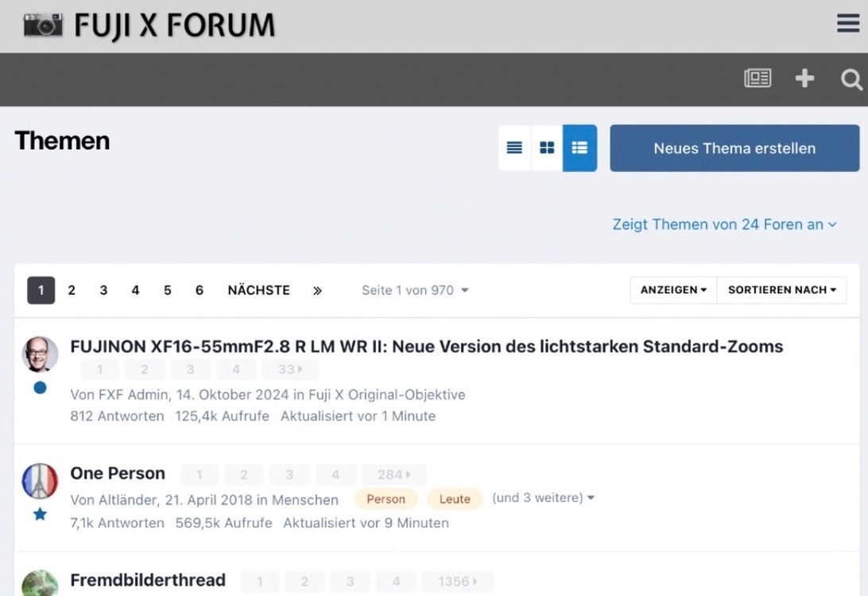Click the plus create icon

click(804, 78)
